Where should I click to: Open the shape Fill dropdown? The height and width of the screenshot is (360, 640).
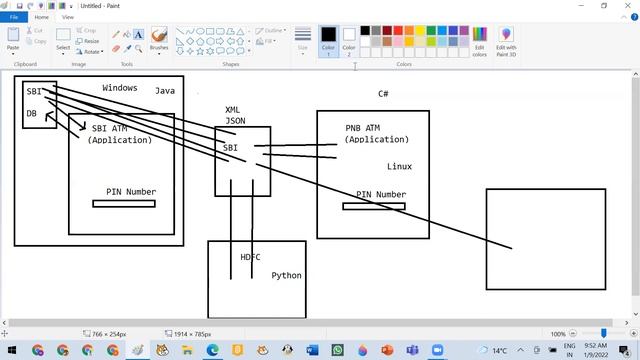pyautogui.click(x=266, y=41)
